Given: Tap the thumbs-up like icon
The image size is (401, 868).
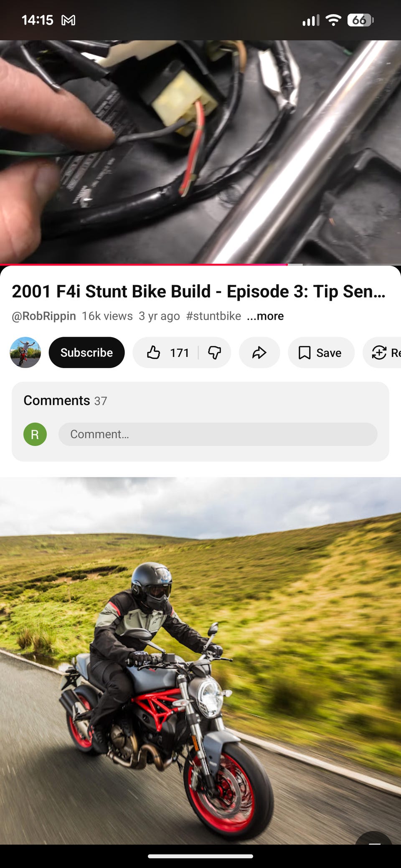Looking at the screenshot, I should pyautogui.click(x=153, y=353).
